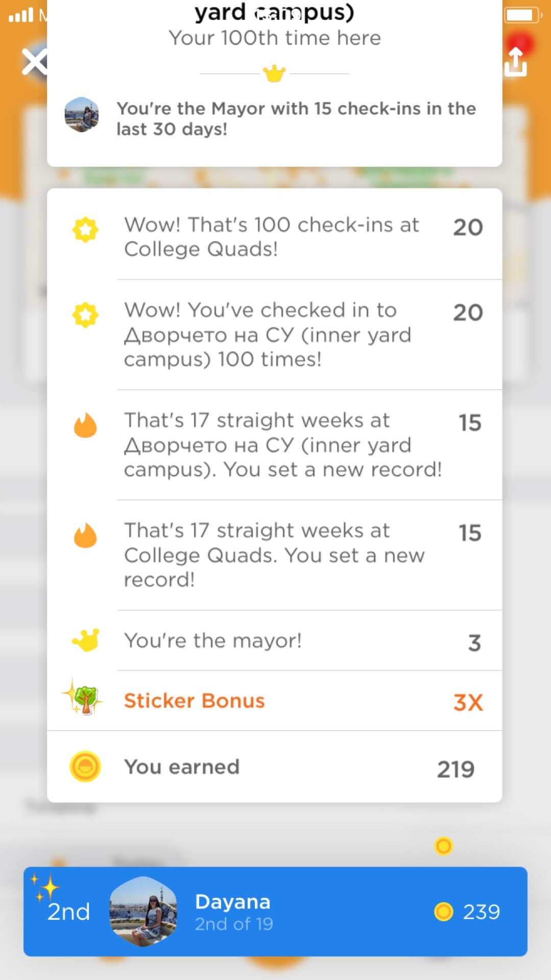Open the Sticker Bonus row

275,701
